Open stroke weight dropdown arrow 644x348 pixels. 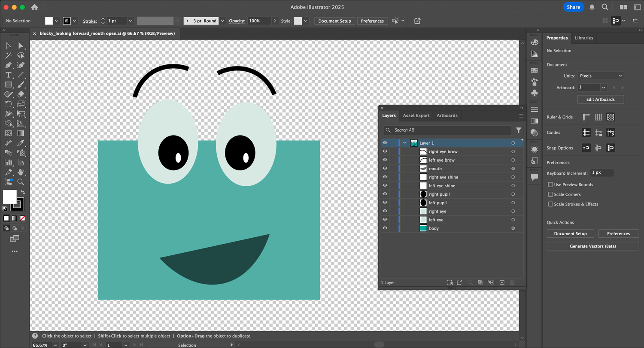pyautogui.click(x=131, y=21)
